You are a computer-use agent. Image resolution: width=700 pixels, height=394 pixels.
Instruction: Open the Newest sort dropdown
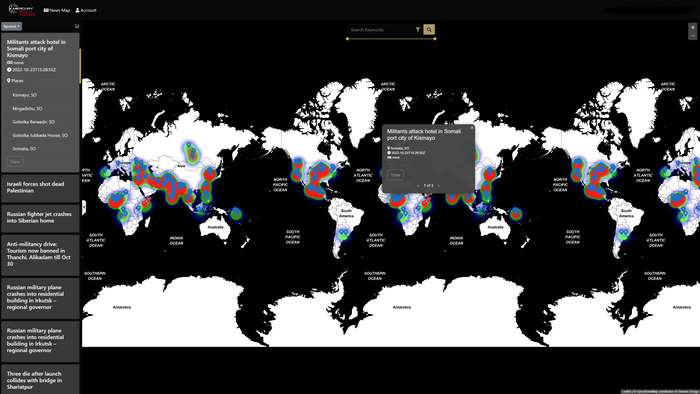tap(12, 26)
